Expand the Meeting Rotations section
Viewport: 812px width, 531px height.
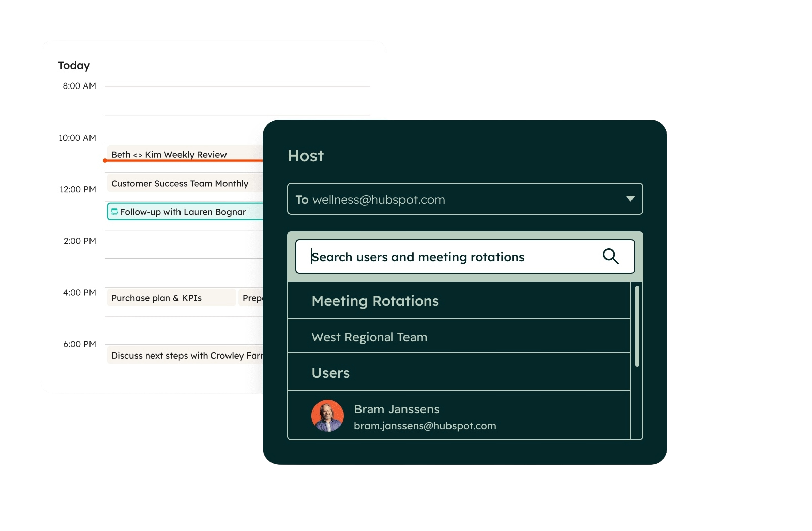pos(375,301)
